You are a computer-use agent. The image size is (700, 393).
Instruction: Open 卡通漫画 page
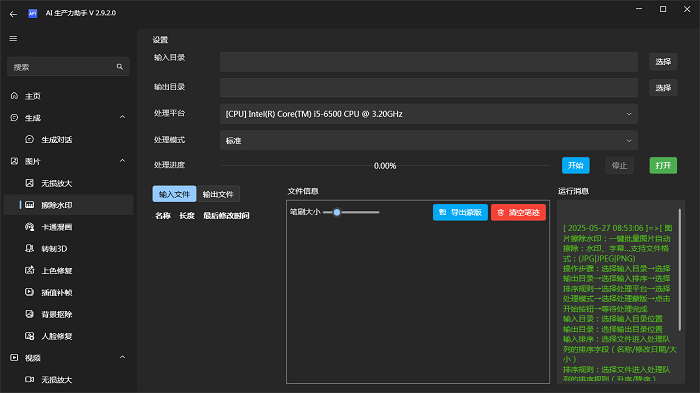click(68, 227)
